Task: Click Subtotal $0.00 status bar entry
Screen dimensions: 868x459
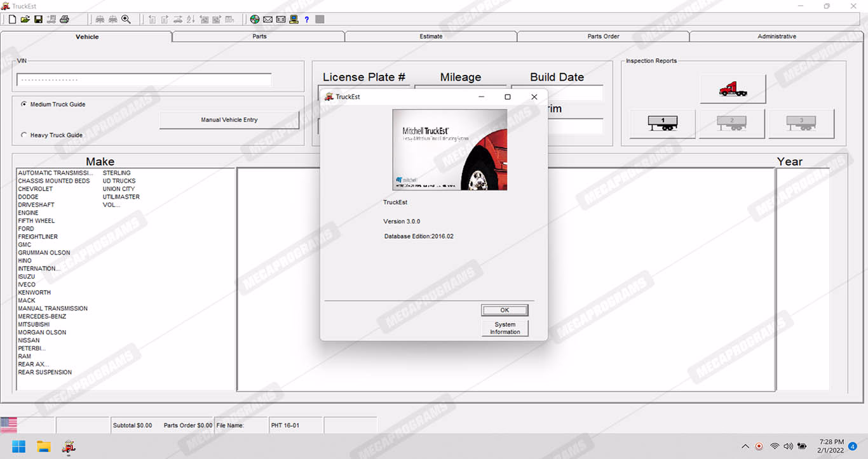Action: pos(132,425)
